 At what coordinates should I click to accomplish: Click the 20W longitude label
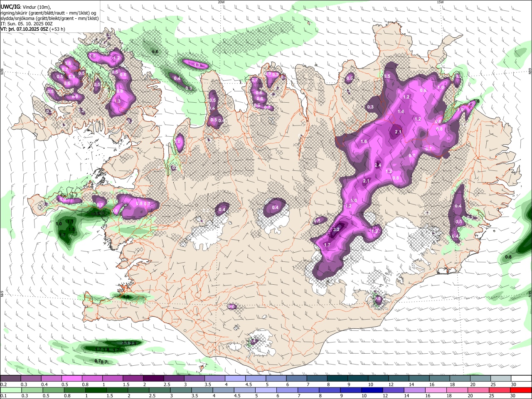221,2
